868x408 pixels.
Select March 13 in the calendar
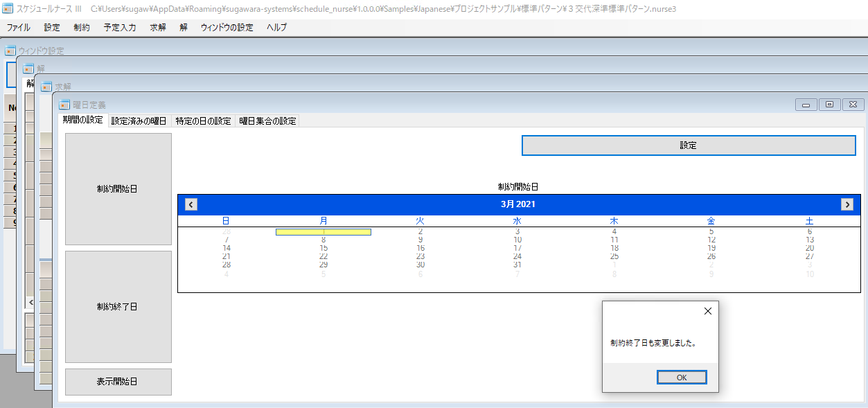pos(810,240)
